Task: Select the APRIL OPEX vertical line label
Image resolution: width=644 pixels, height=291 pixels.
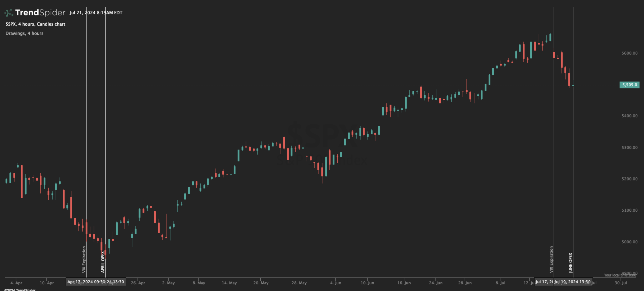Action: tap(103, 262)
